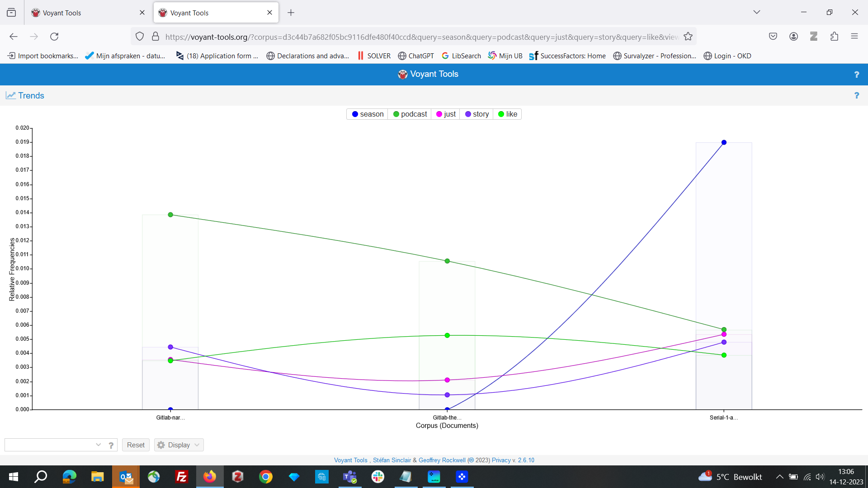The width and height of the screenshot is (868, 488).
Task: Open the Pocket save icon
Action: click(773, 37)
